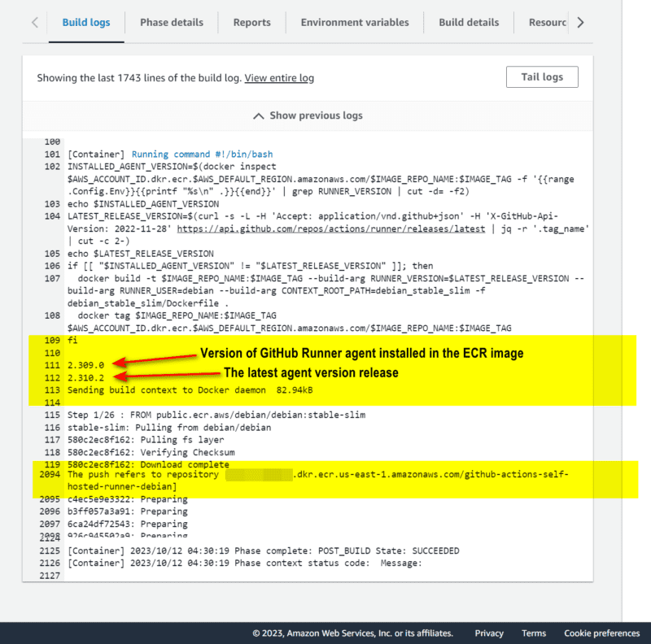Open the Terms footer link

point(534,633)
